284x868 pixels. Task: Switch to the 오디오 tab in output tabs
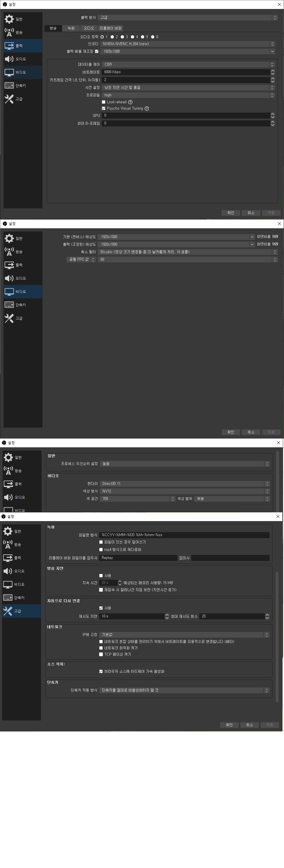[89, 28]
